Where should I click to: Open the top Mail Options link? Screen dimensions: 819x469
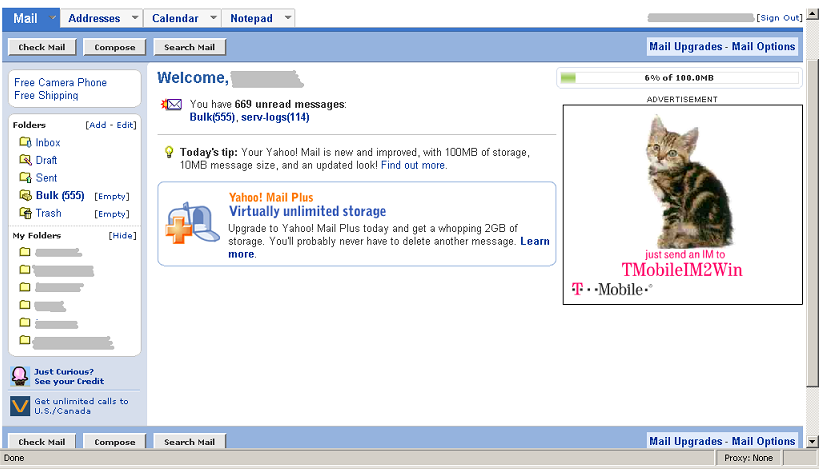(x=763, y=46)
